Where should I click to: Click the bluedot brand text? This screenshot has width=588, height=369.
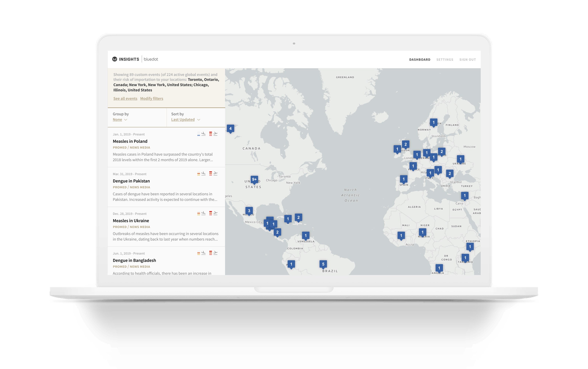(x=151, y=59)
